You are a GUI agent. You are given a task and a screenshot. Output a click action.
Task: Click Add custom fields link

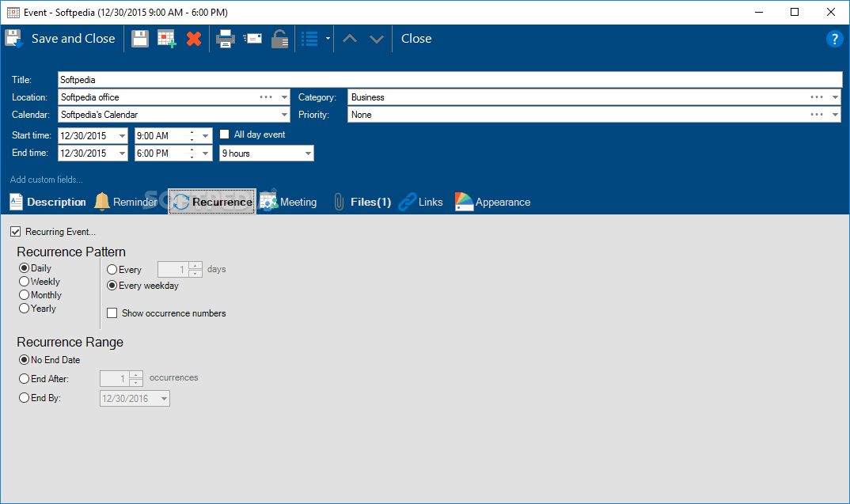(47, 180)
